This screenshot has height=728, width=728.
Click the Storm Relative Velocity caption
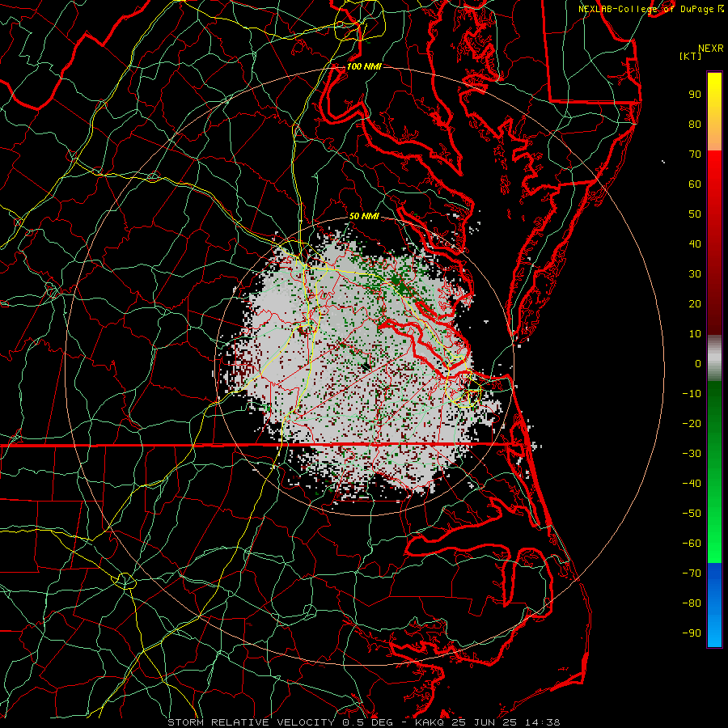point(363,722)
